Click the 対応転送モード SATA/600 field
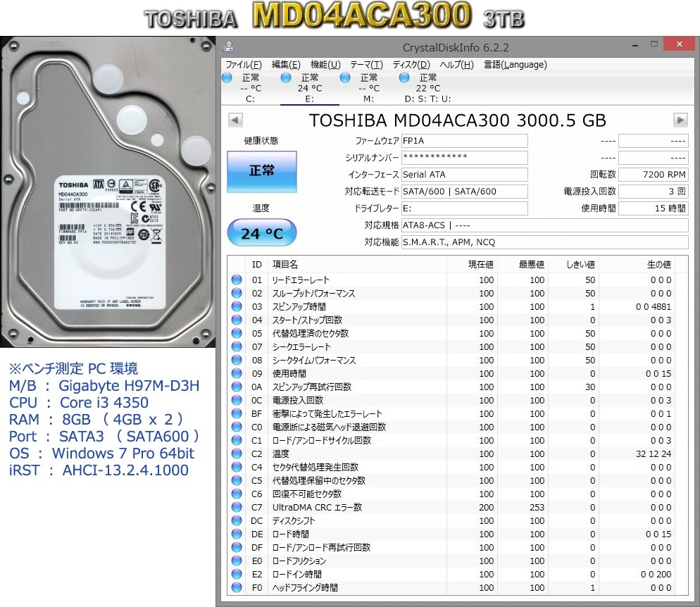The height and width of the screenshot is (607, 700). click(464, 192)
